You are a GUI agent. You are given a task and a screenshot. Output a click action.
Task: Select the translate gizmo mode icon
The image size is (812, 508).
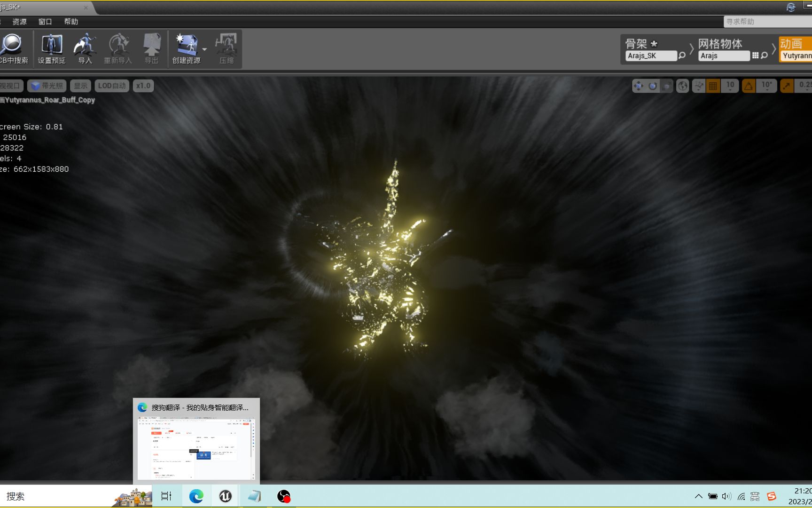click(638, 86)
